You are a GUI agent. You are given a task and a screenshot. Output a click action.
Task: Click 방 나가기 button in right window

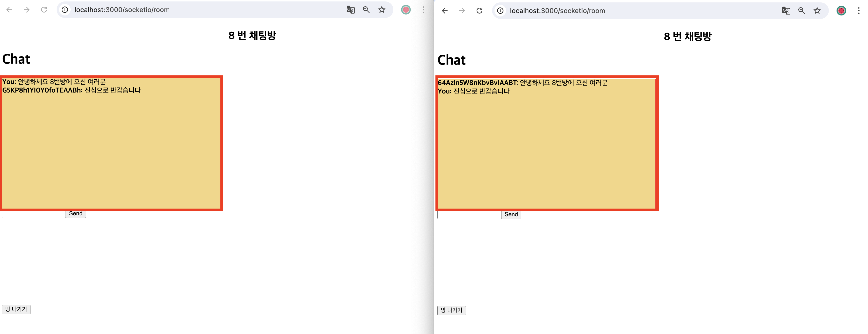coord(451,310)
